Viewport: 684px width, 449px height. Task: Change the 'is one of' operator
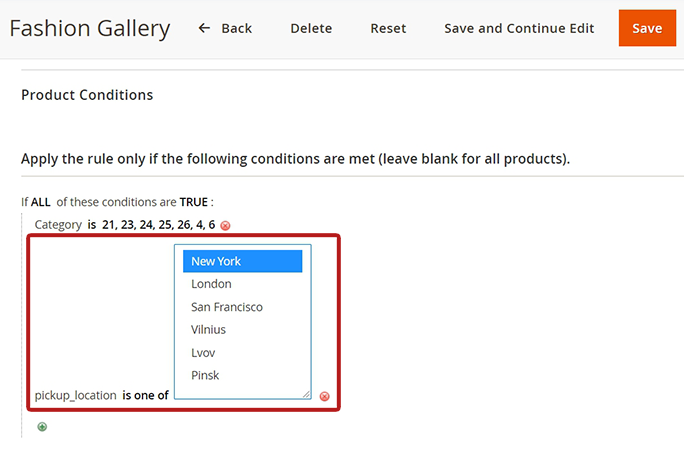pos(145,395)
